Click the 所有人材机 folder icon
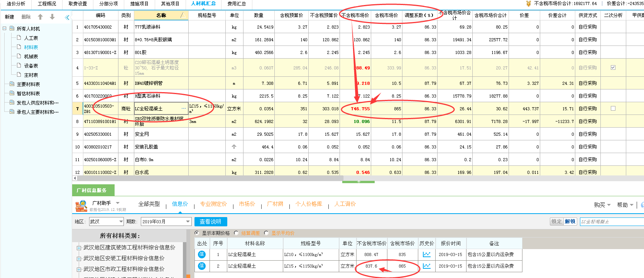The width and height of the screenshot is (644, 278). click(12, 29)
